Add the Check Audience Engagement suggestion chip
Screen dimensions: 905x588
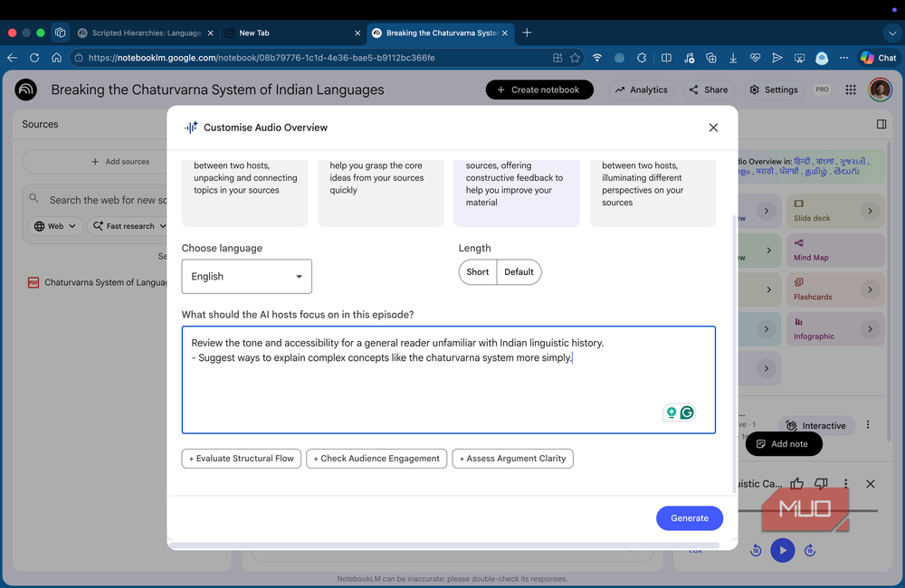coord(376,459)
